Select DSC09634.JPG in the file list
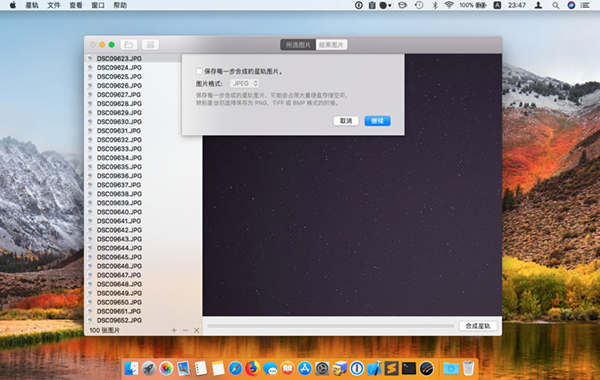Image resolution: width=600 pixels, height=380 pixels. pos(143,158)
